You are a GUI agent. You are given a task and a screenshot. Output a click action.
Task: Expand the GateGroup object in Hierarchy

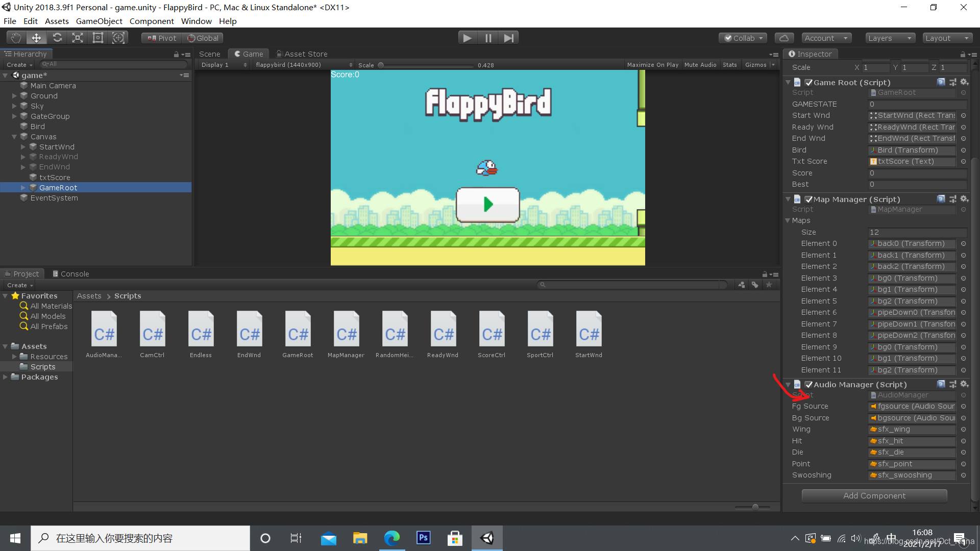14,116
